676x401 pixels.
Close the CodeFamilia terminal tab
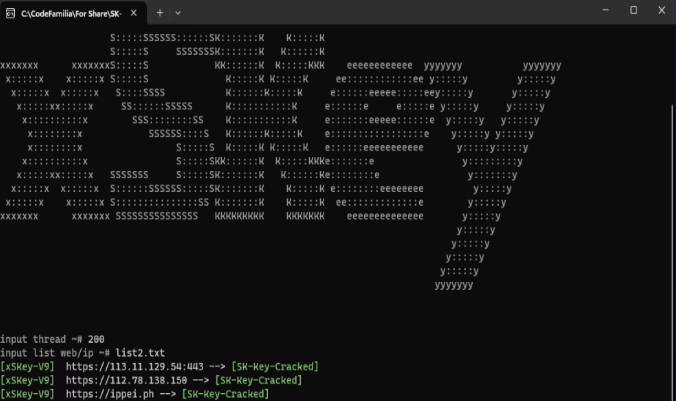(134, 13)
